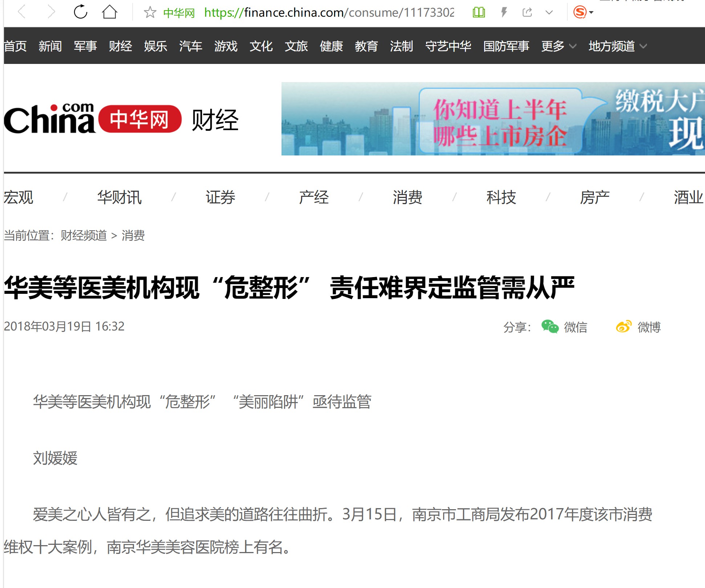Viewport: 705px width, 588px height.
Task: Open 新闻 in top navigation
Action: (x=50, y=46)
